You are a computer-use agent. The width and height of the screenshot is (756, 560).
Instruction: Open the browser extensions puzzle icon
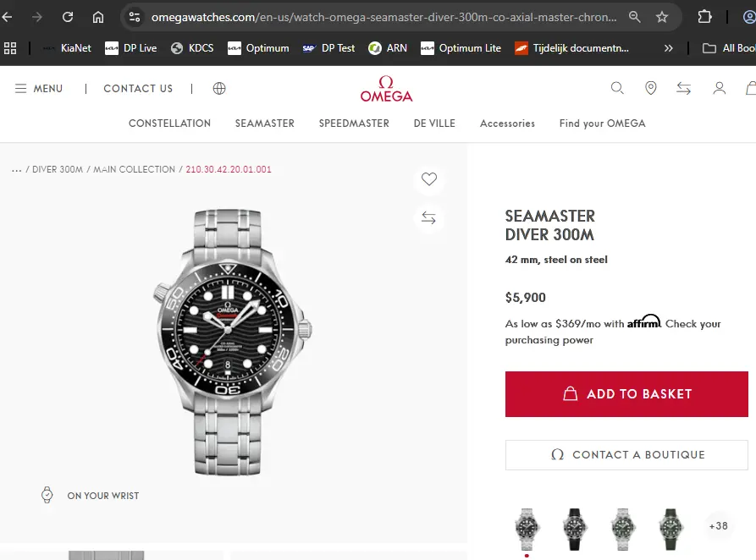click(704, 17)
